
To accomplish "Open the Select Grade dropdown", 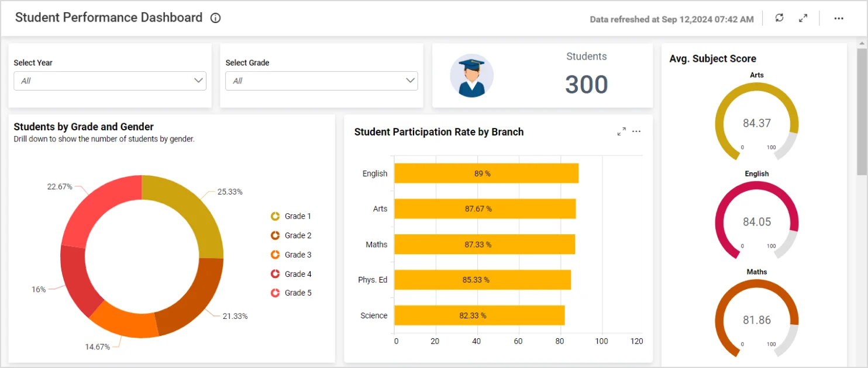I will click(321, 81).
